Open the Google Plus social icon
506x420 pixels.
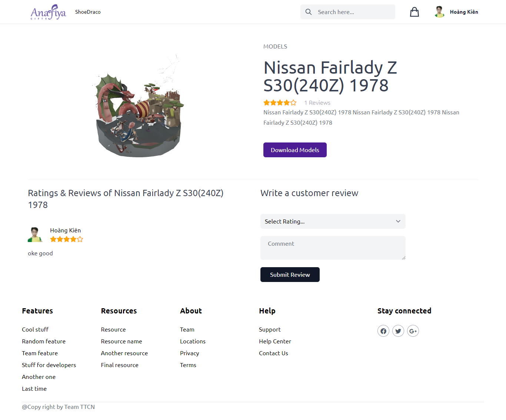tap(413, 331)
